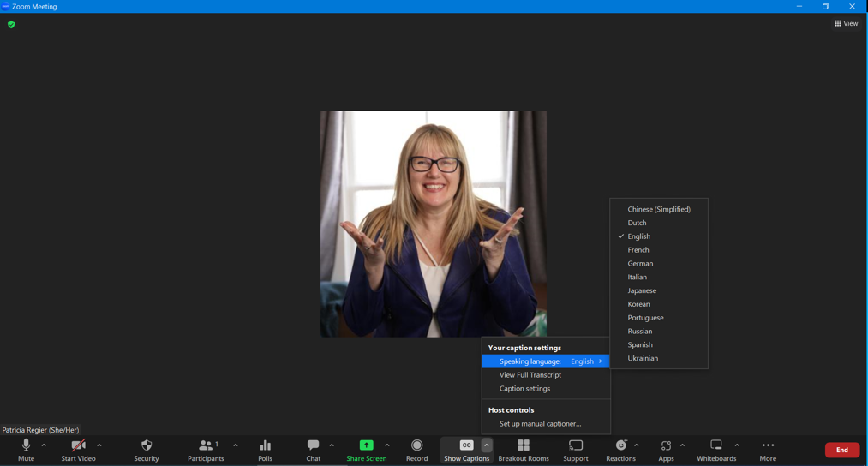Expand the arrow beside Chat
The height and width of the screenshot is (466, 868).
(332, 445)
